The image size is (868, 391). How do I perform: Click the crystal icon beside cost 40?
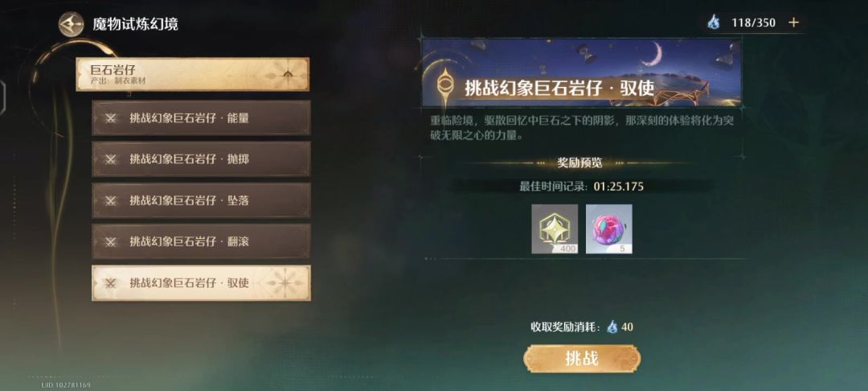(612, 327)
